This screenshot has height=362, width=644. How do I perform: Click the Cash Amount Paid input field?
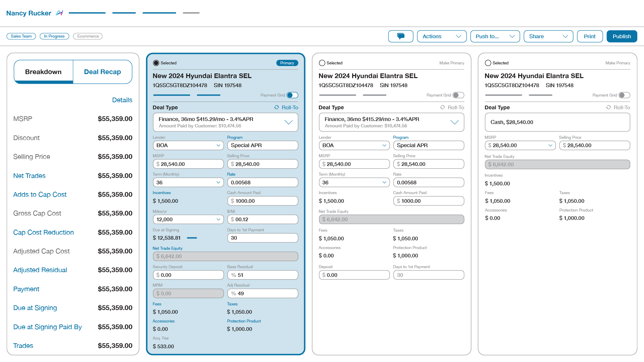263,201
